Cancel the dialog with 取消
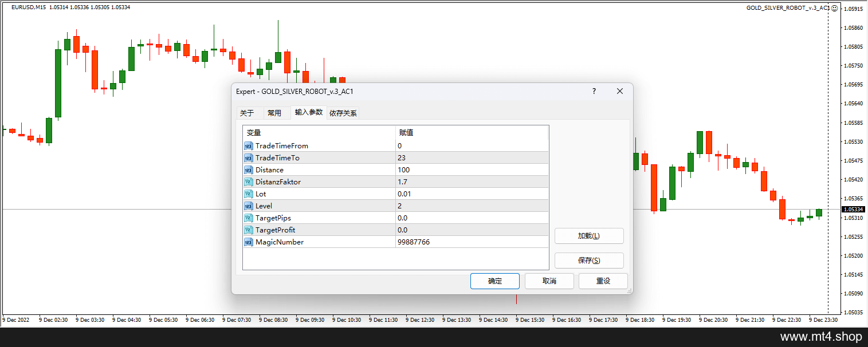The height and width of the screenshot is (347, 868). point(549,281)
